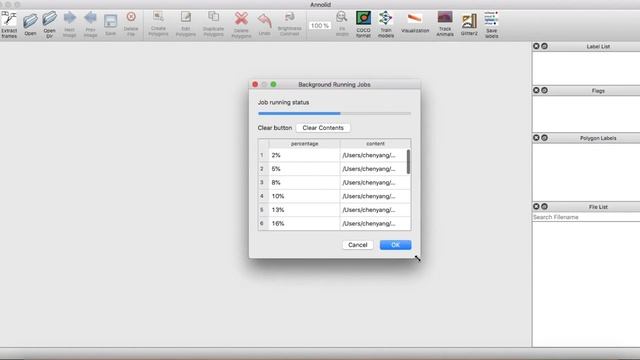Click the jobs table vertical scrollbar

pos(409,162)
